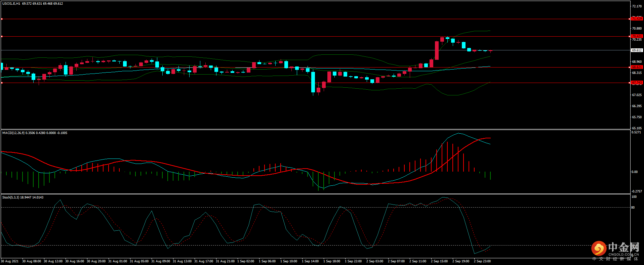Click the CNGOLD swirl logo icon

coord(599,249)
